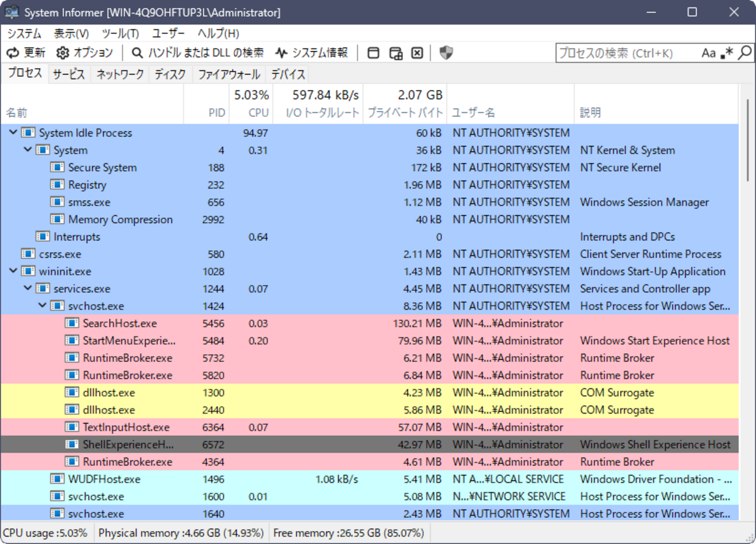Select the SearchHost.exe process icon
The image size is (756, 544).
click(x=72, y=323)
